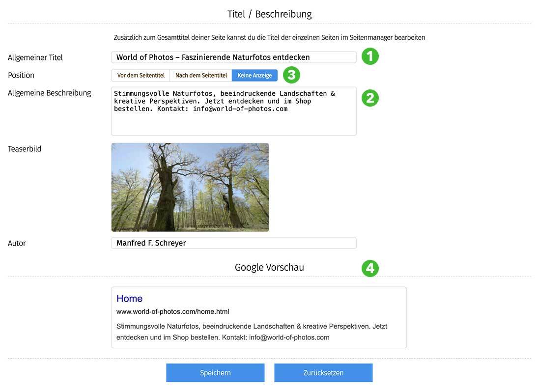Click the Seitenmanager hint text below the heading

269,37
